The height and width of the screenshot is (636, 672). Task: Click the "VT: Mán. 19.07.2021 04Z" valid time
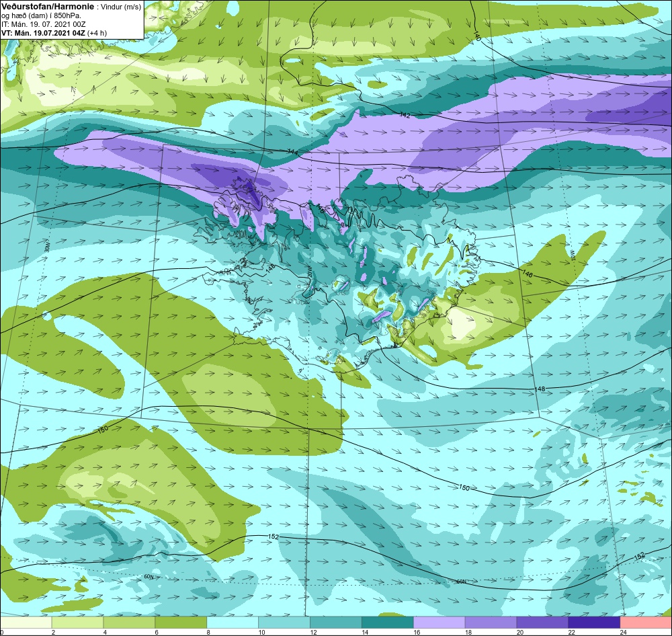[43, 33]
